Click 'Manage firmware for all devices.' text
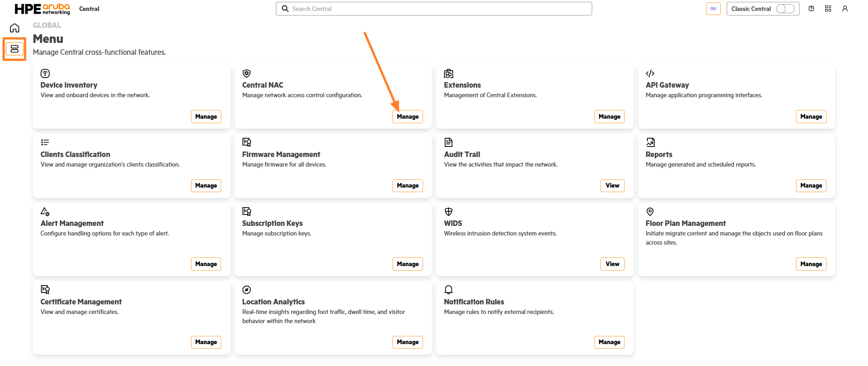 284,165
